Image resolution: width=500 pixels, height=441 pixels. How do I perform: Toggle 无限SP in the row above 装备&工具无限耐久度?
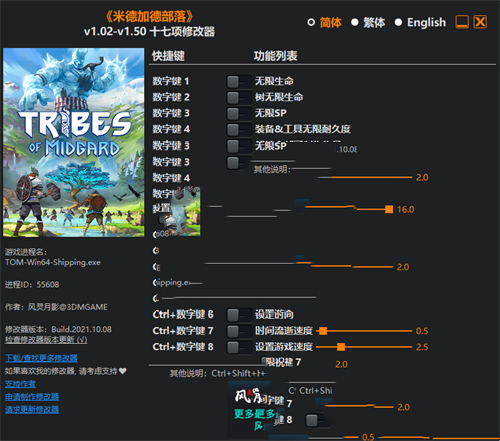tap(239, 113)
